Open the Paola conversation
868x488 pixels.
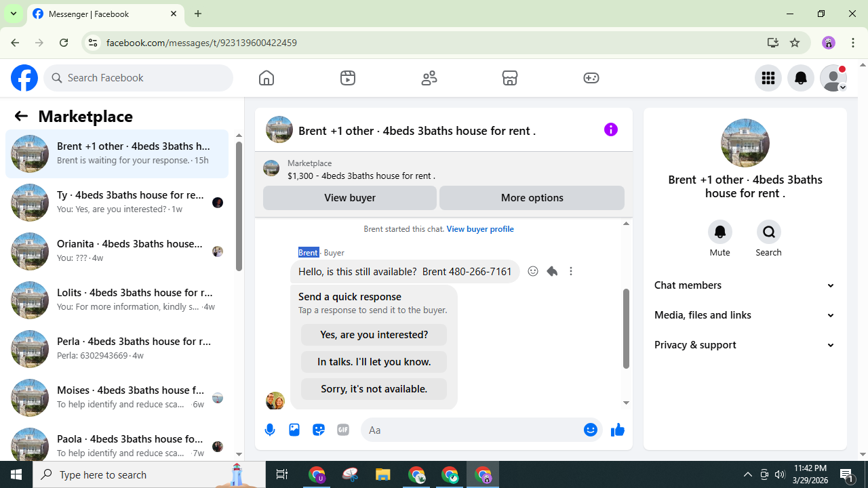pos(117,443)
